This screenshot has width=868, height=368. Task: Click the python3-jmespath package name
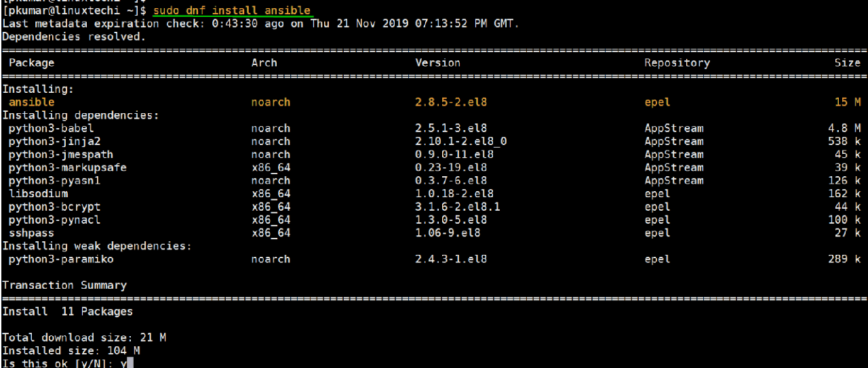58,155
